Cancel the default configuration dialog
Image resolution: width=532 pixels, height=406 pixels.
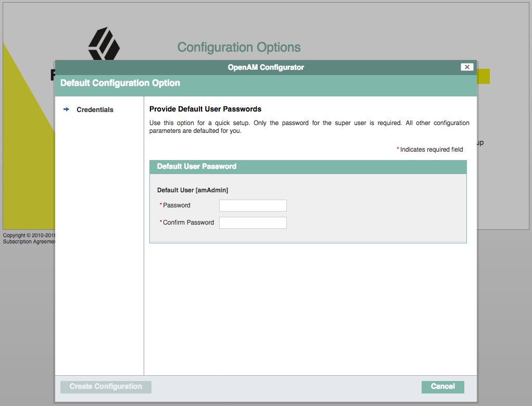pyautogui.click(x=443, y=387)
